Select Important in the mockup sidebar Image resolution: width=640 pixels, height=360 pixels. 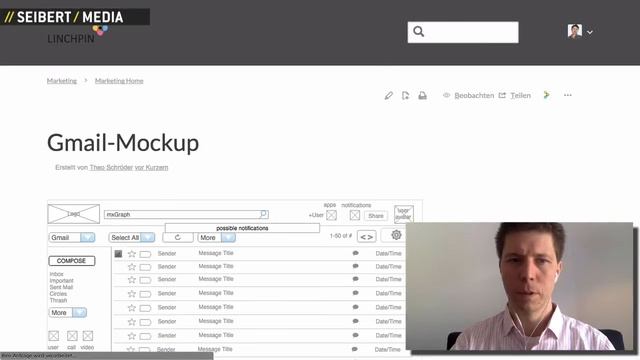click(x=61, y=280)
